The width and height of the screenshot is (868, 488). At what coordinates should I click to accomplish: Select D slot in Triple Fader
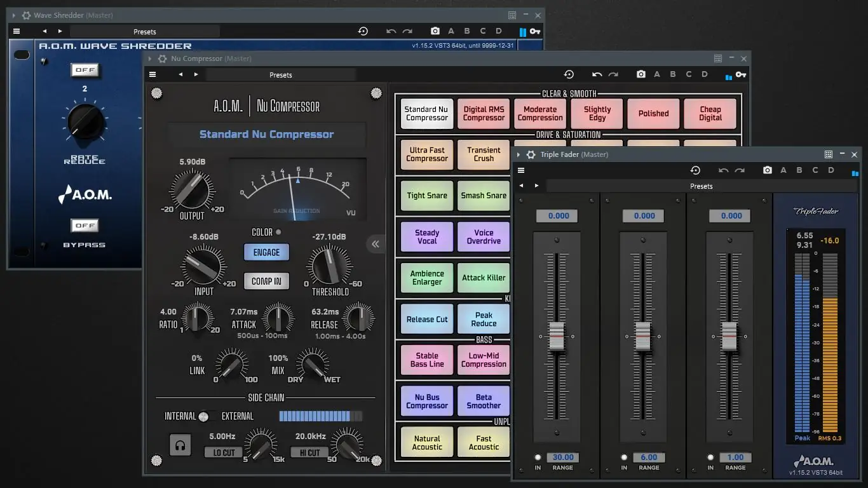point(831,170)
